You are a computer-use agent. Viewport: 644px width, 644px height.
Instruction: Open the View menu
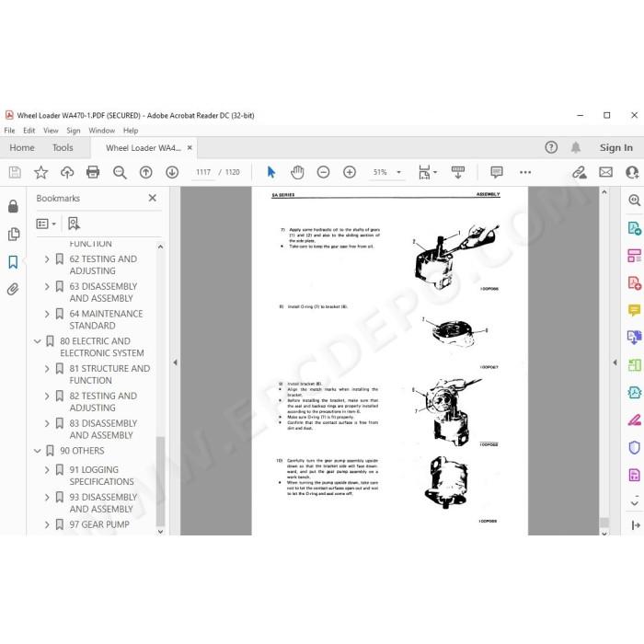tap(51, 131)
